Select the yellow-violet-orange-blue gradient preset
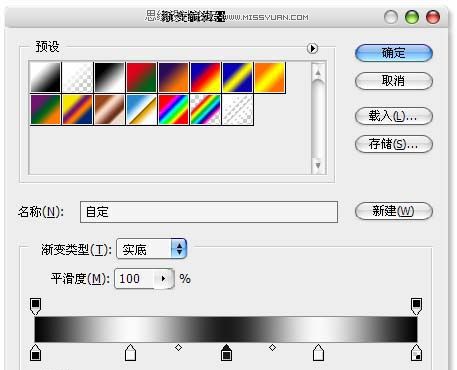Screen dimensions: 457x370 click(x=78, y=109)
